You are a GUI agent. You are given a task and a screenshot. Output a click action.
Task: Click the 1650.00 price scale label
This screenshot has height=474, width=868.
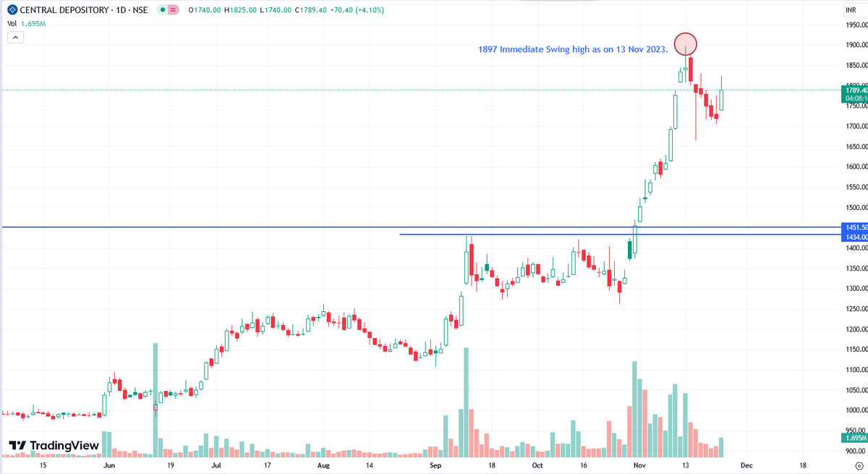(x=856, y=147)
